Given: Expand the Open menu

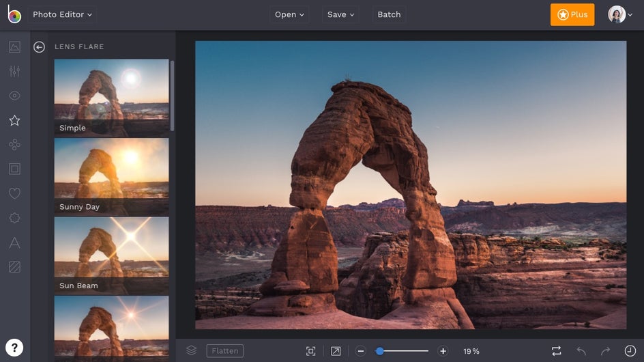Looking at the screenshot, I should click(289, 14).
